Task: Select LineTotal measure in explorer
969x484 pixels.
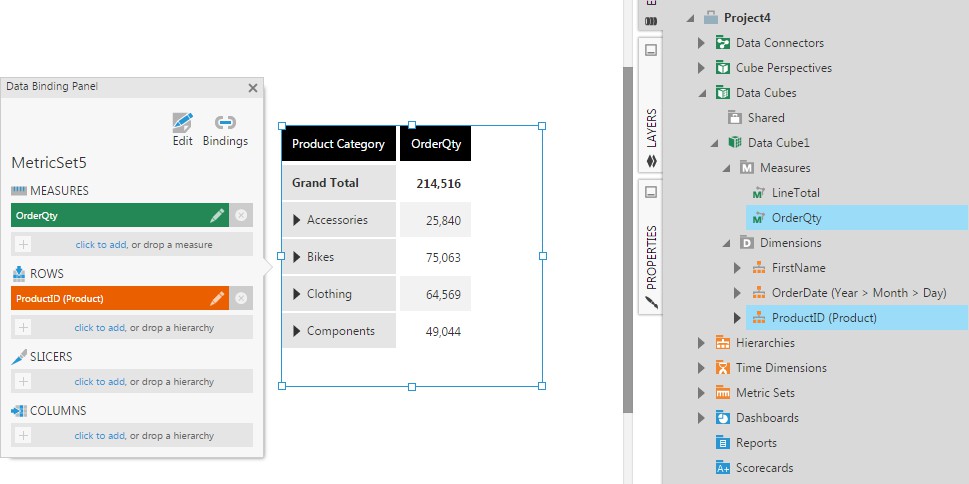Action: 796,193
